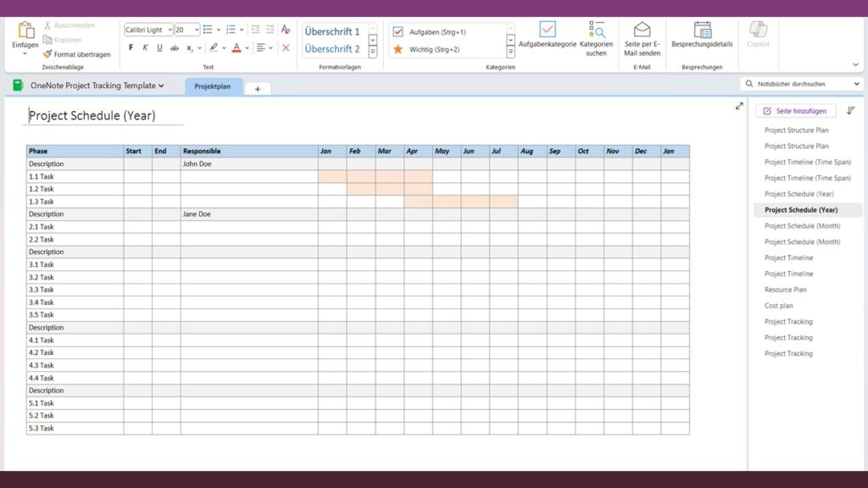Expand the numbered list style options
Viewport: 868px width, 488px height.
pos(242,30)
